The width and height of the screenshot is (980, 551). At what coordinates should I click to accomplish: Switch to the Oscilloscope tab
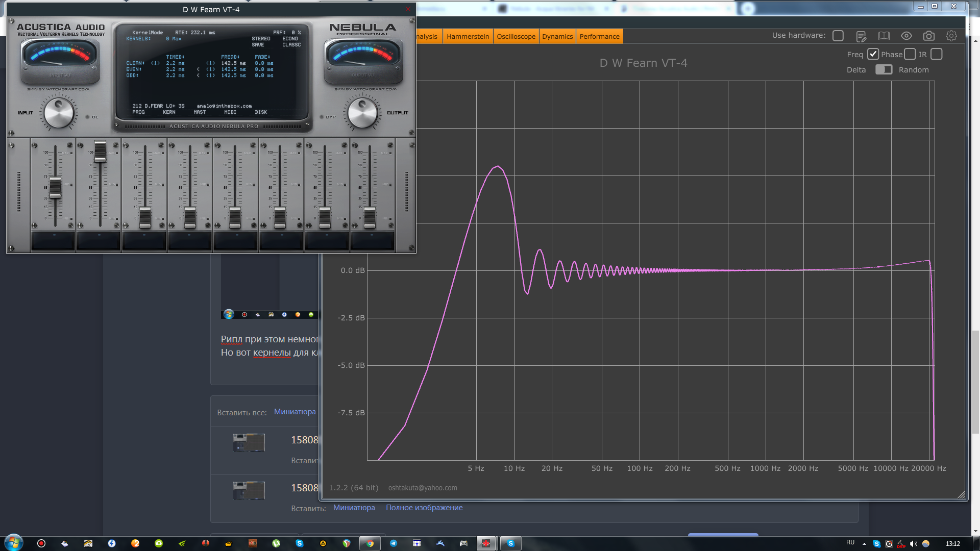pyautogui.click(x=516, y=36)
